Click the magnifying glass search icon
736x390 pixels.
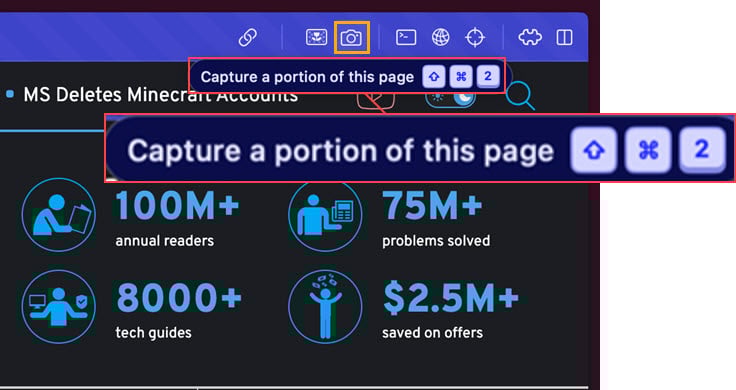(x=520, y=96)
